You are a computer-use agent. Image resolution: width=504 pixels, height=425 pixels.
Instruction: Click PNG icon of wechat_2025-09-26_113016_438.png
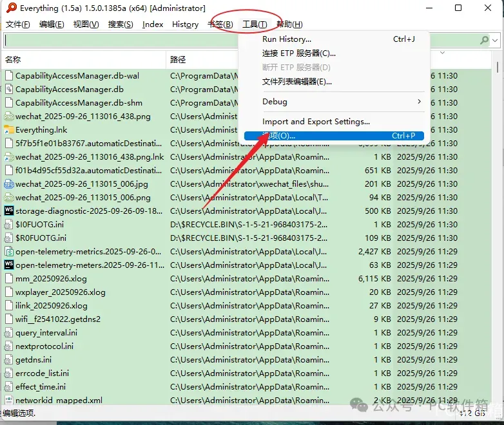(x=9, y=117)
